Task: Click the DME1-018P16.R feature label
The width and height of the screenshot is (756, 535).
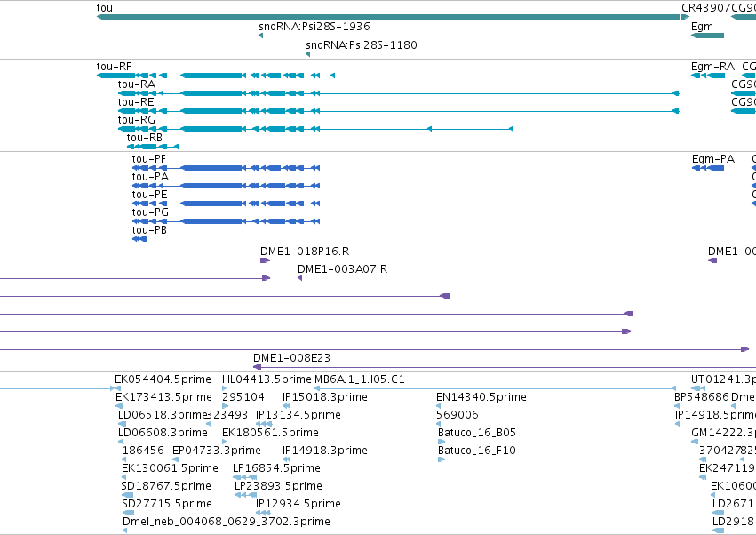Action: tap(305, 252)
